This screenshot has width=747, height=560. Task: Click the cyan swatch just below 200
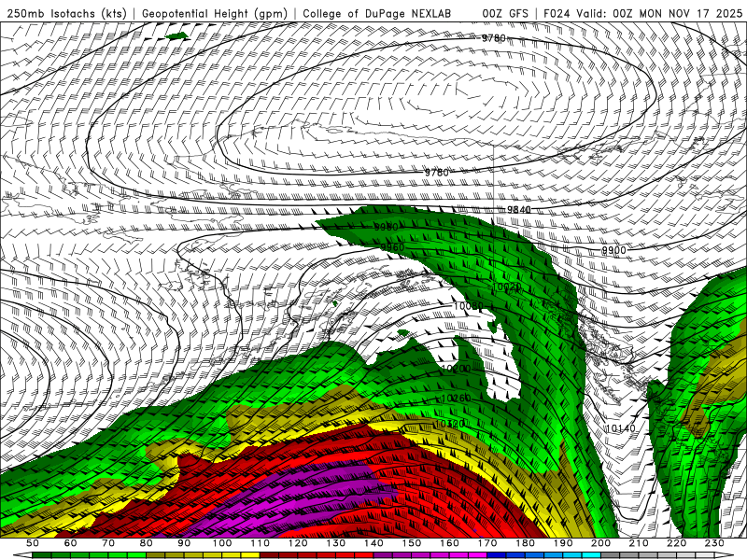591,555
